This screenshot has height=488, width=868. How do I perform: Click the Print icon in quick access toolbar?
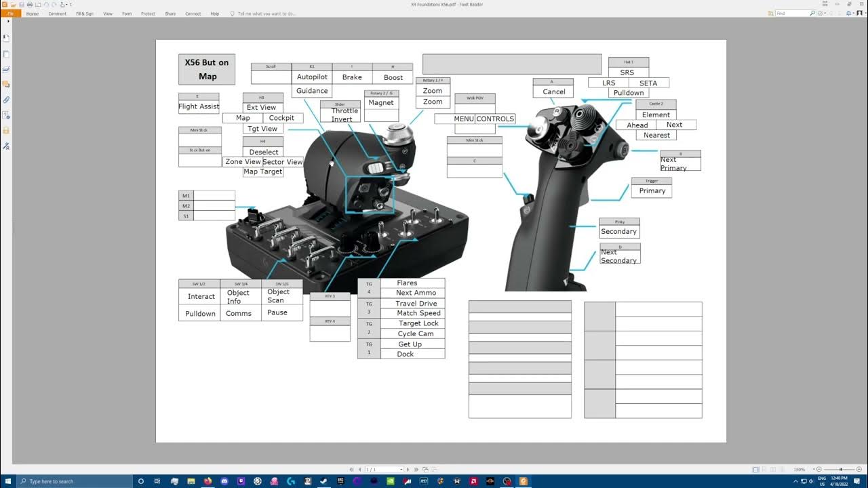click(x=30, y=5)
